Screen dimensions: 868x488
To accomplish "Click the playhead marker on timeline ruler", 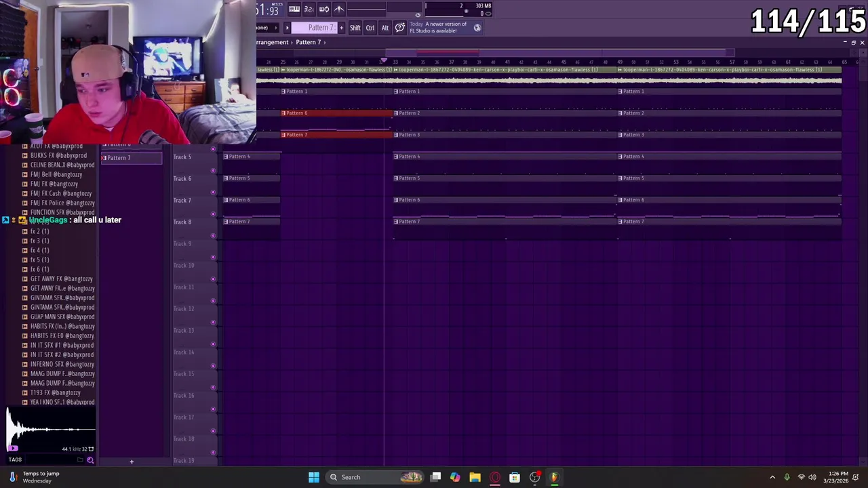I will pyautogui.click(x=384, y=62).
